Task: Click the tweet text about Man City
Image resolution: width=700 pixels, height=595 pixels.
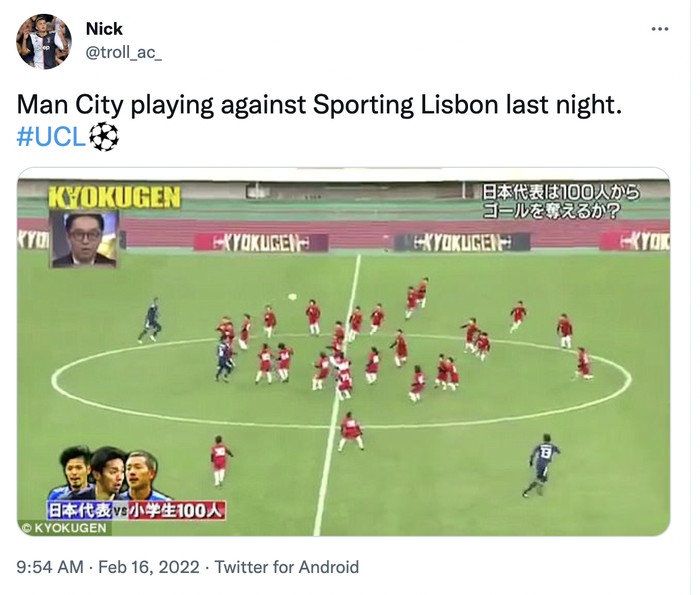Action: tap(319, 105)
